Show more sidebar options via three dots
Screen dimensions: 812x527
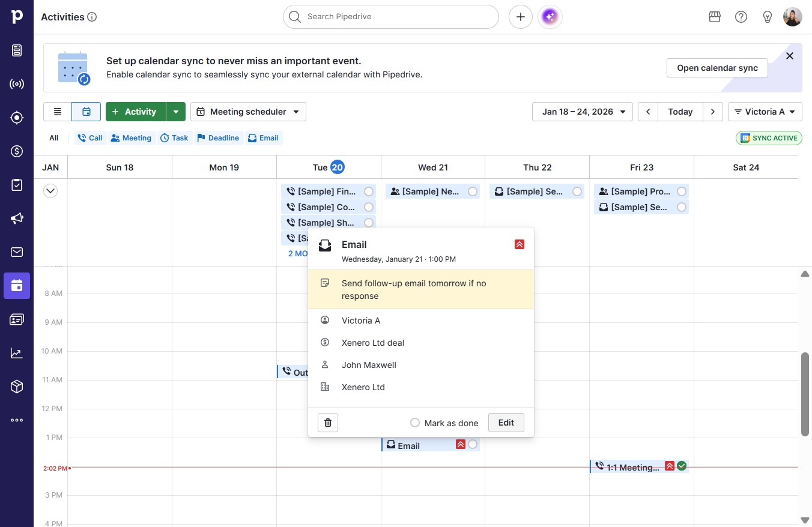pos(17,420)
